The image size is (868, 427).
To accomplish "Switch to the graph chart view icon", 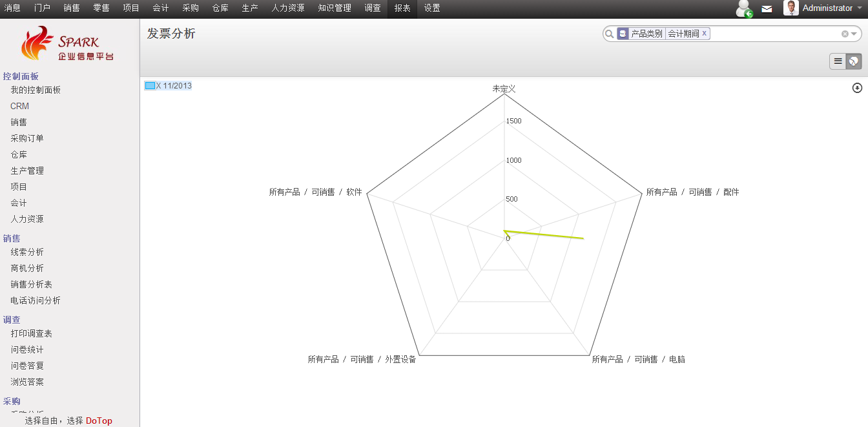I will 854,61.
